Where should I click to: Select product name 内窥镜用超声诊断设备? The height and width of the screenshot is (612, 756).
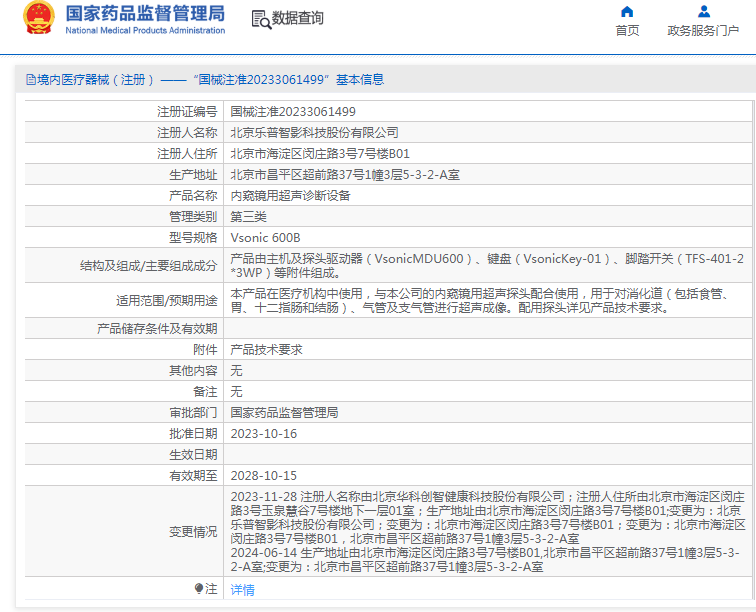pos(290,196)
